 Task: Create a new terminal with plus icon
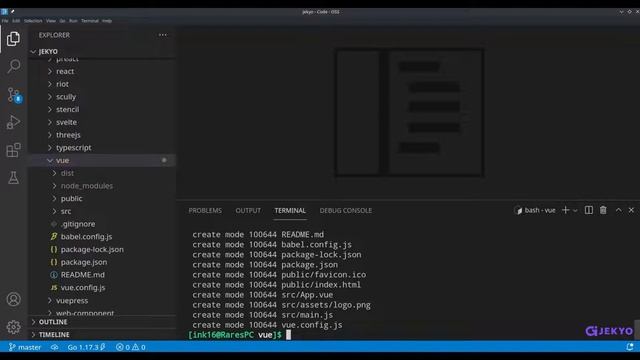565,210
